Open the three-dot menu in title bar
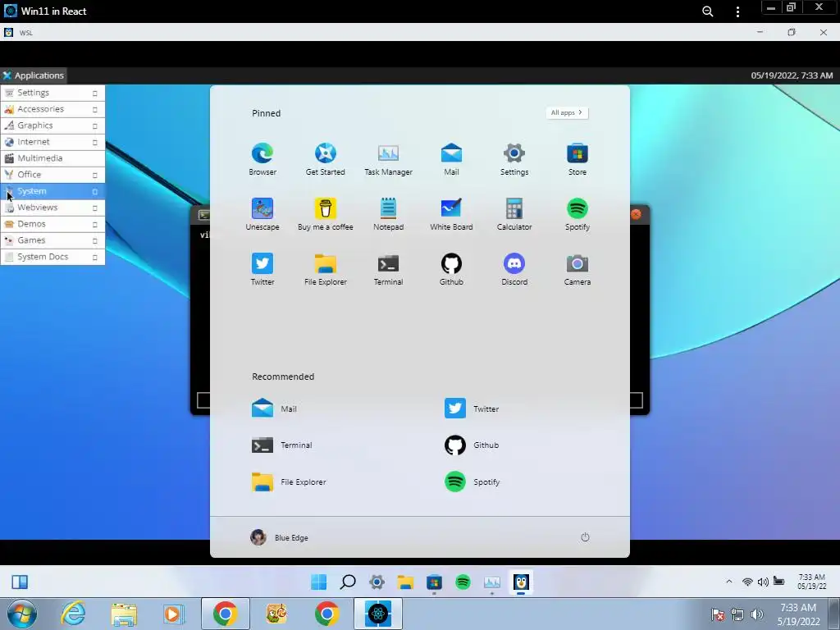 click(737, 11)
